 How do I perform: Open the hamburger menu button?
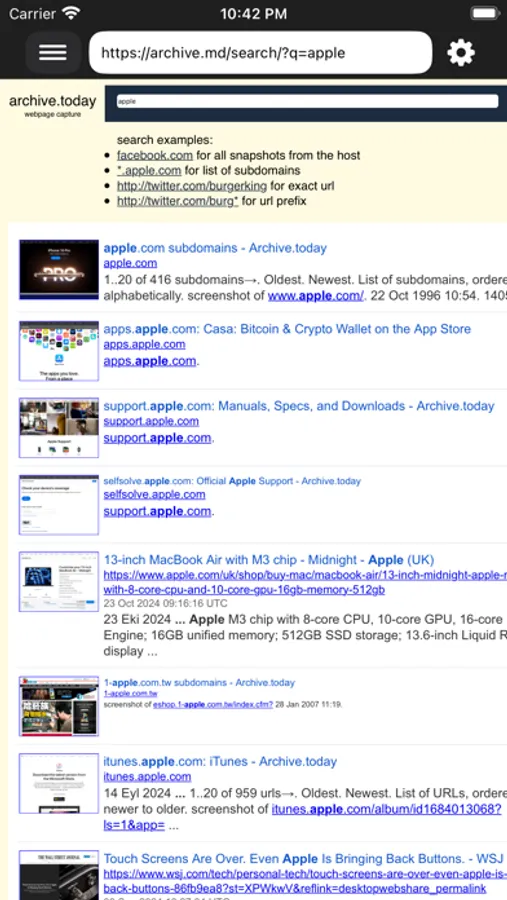pos(53,53)
